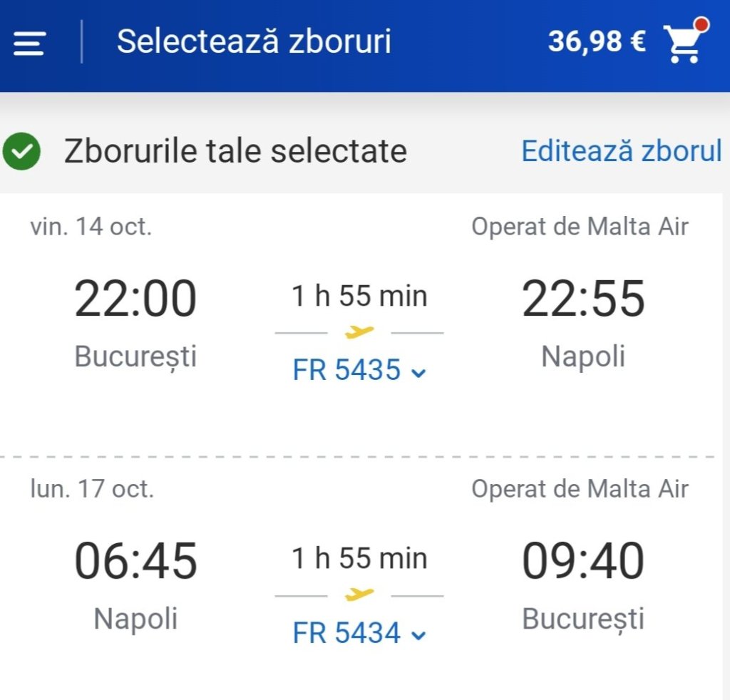This screenshot has width=730, height=700.
Task: Click the outbound flight yellow plane icon
Action: 359,332
